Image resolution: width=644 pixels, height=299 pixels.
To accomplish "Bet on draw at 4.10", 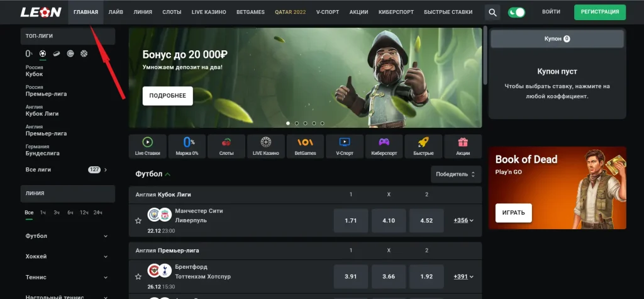I will coord(389,221).
